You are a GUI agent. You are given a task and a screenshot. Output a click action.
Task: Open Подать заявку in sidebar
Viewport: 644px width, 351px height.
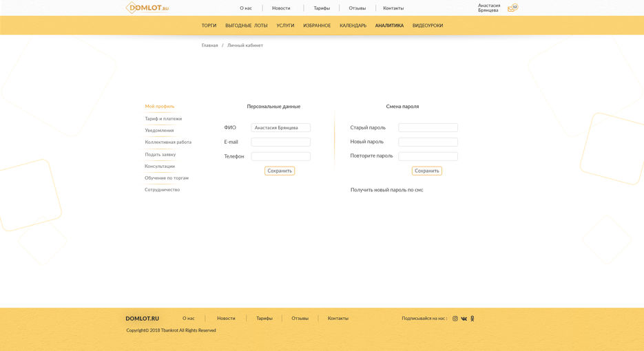click(160, 155)
